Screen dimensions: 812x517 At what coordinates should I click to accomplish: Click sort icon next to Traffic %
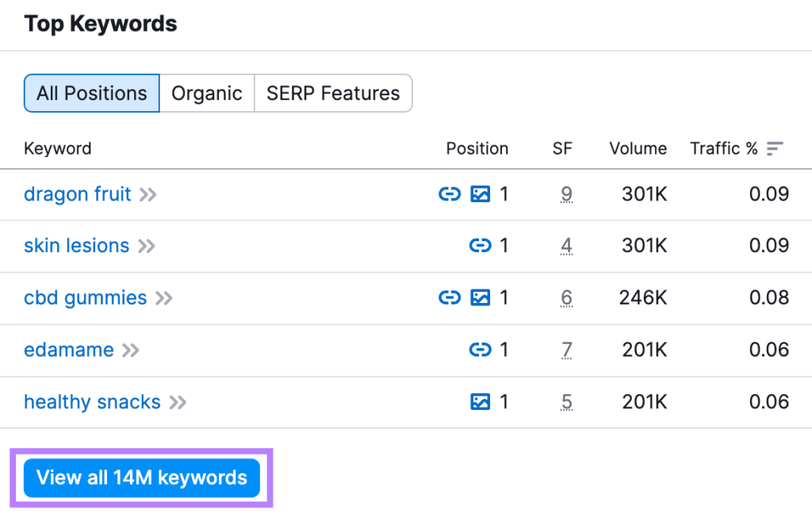pyautogui.click(x=775, y=148)
